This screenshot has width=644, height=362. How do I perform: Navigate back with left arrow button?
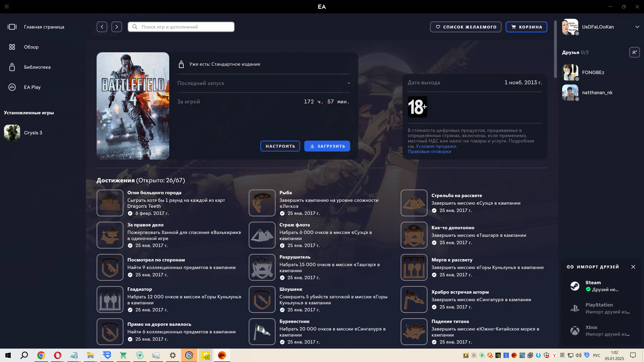(102, 27)
